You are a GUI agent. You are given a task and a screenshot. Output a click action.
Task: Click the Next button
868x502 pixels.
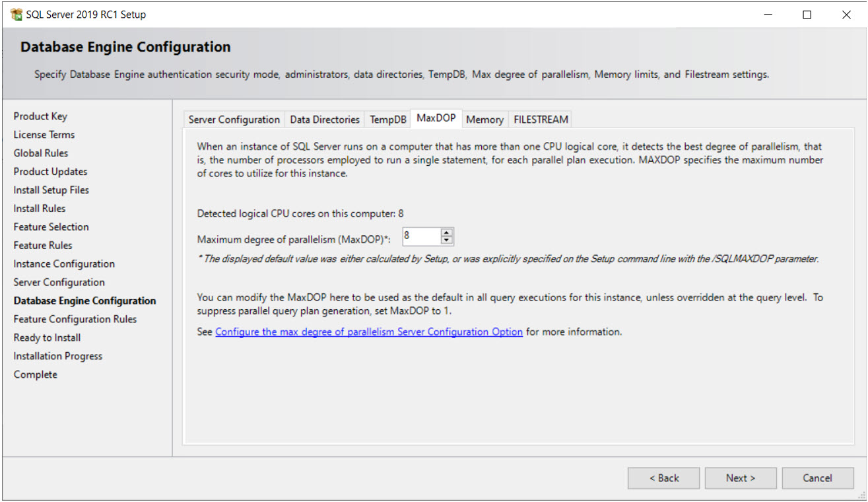[740, 478]
